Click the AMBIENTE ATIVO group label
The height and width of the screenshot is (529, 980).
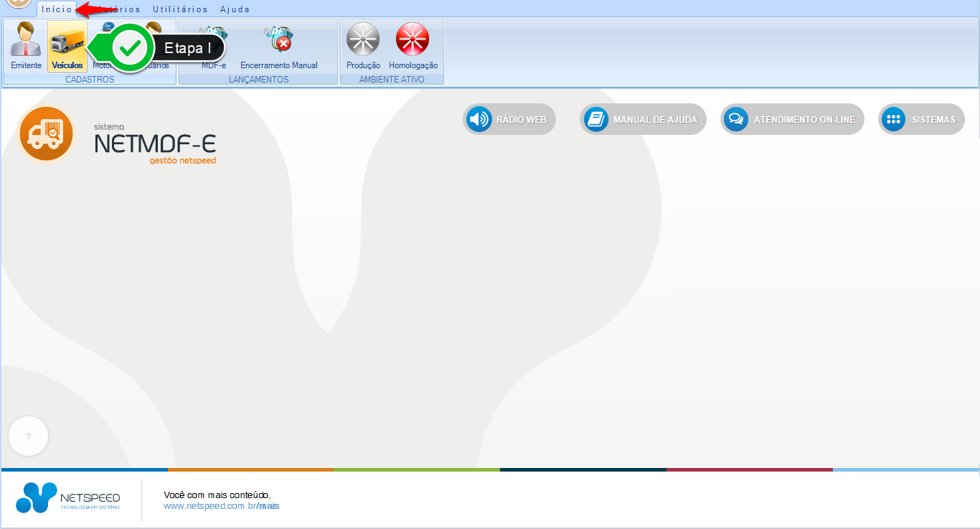pos(392,80)
